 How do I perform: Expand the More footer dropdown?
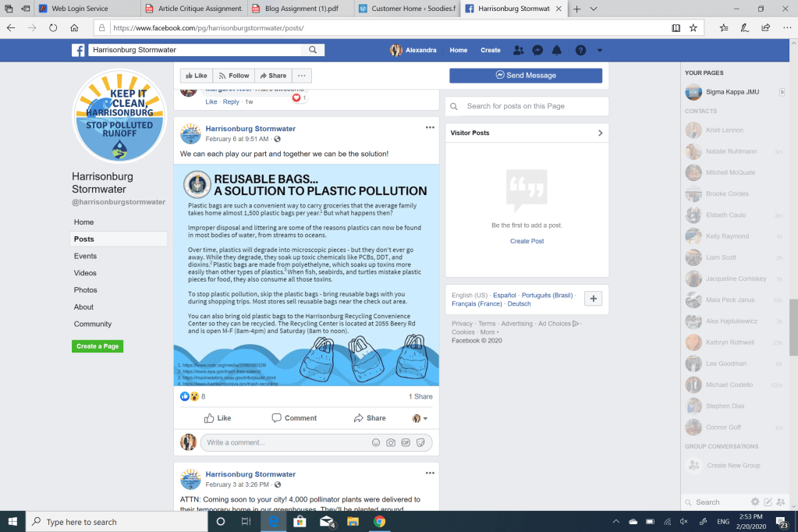click(x=490, y=332)
